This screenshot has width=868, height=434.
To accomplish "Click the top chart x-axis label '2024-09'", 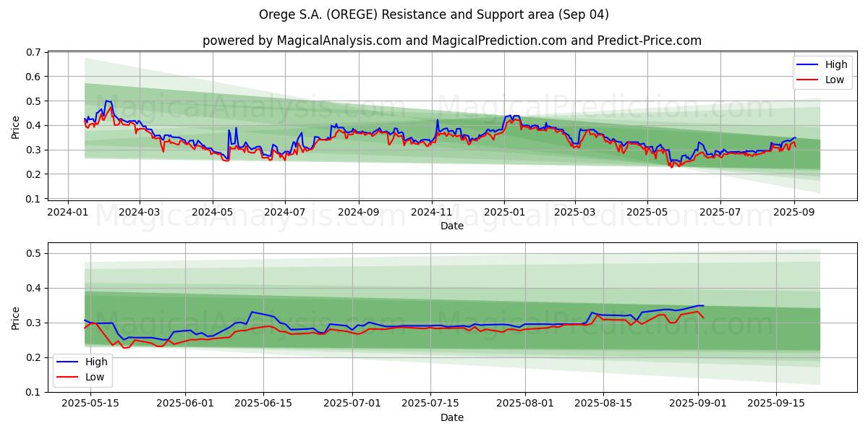I will [359, 213].
